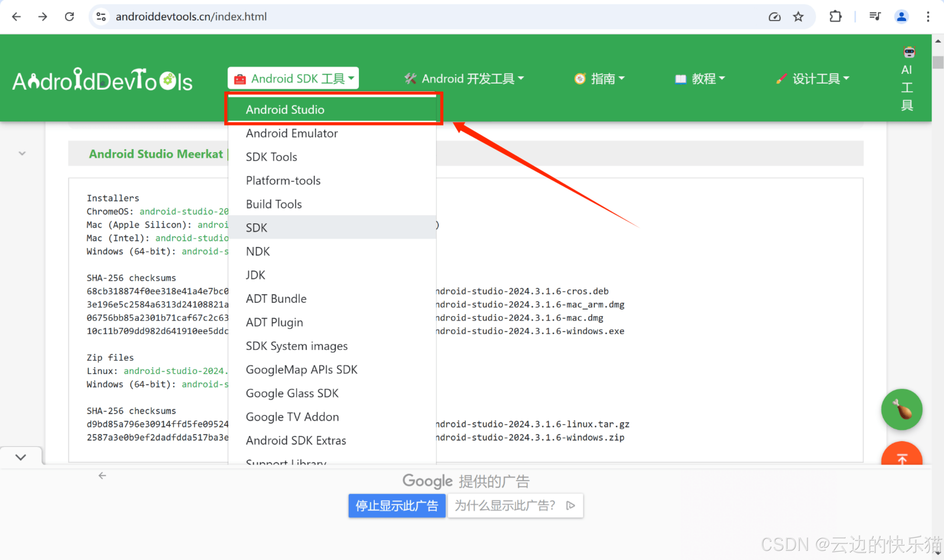Open the Linux android-studio zip link

[176, 370]
